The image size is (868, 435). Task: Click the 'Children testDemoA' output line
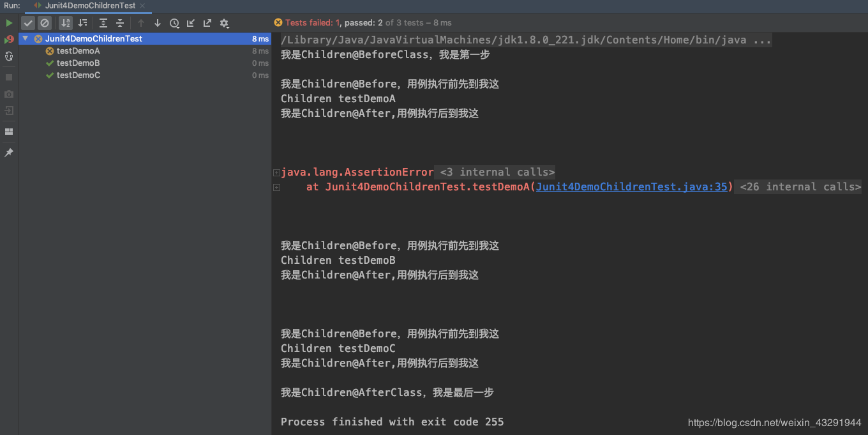tap(338, 99)
